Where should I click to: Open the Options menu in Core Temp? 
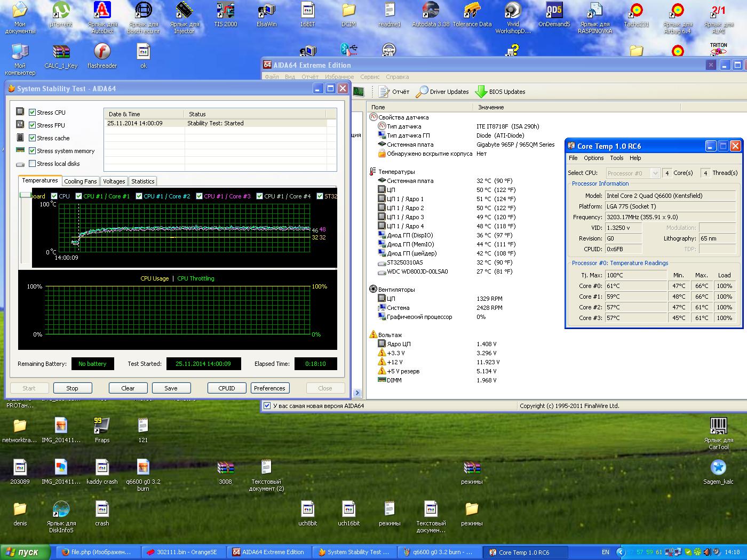coord(593,158)
